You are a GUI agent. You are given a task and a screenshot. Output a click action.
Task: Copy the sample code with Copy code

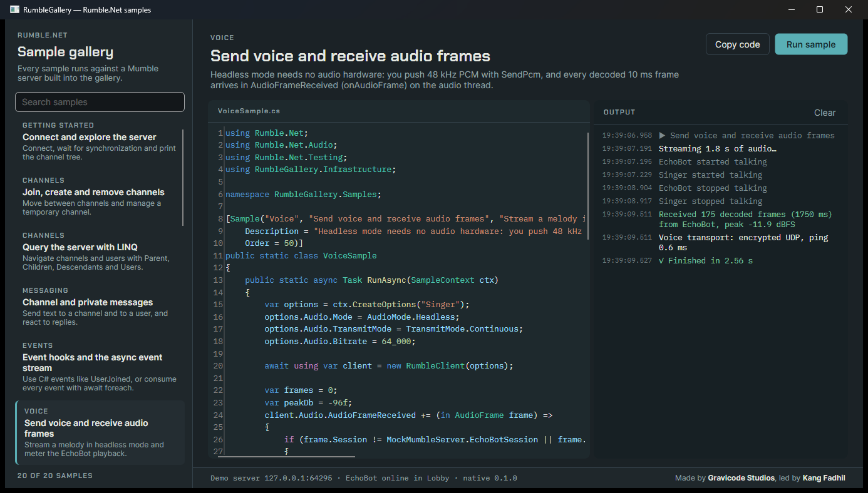[737, 44]
